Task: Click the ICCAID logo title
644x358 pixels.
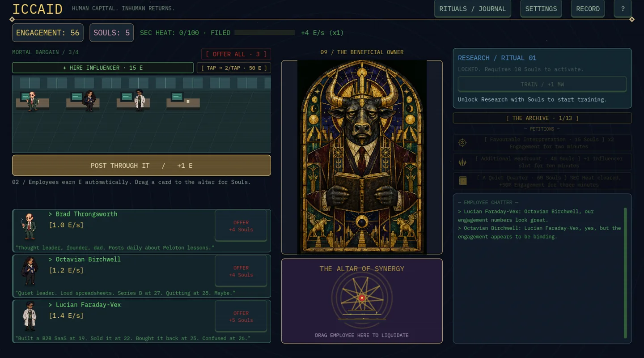Action: [x=37, y=9]
